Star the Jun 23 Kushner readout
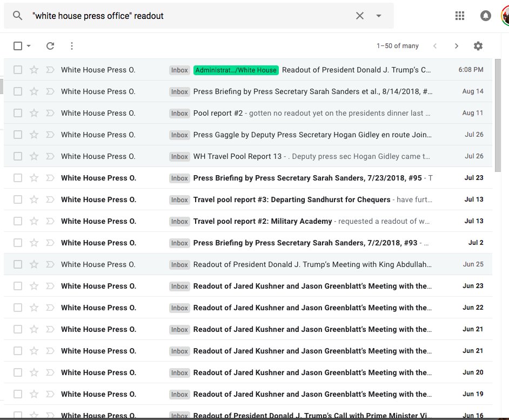Viewport: 509px width, 420px height. [x=34, y=286]
